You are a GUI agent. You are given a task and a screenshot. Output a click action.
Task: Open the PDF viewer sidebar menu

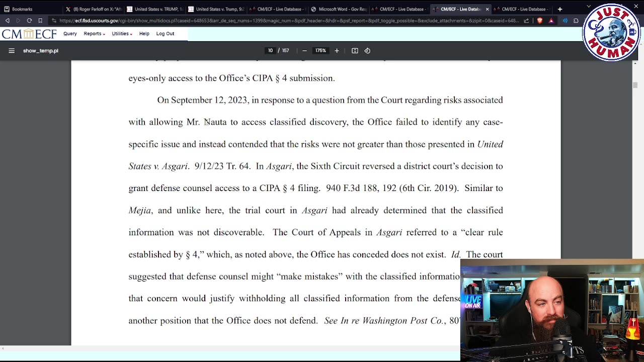pos(12,51)
